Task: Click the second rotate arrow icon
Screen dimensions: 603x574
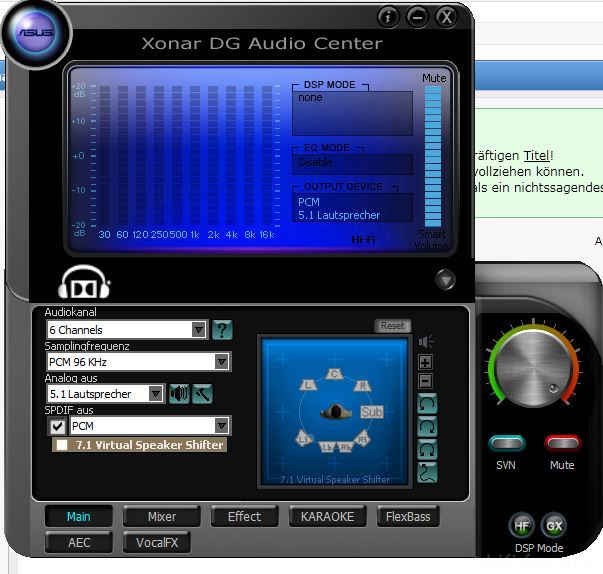Action: click(x=427, y=427)
